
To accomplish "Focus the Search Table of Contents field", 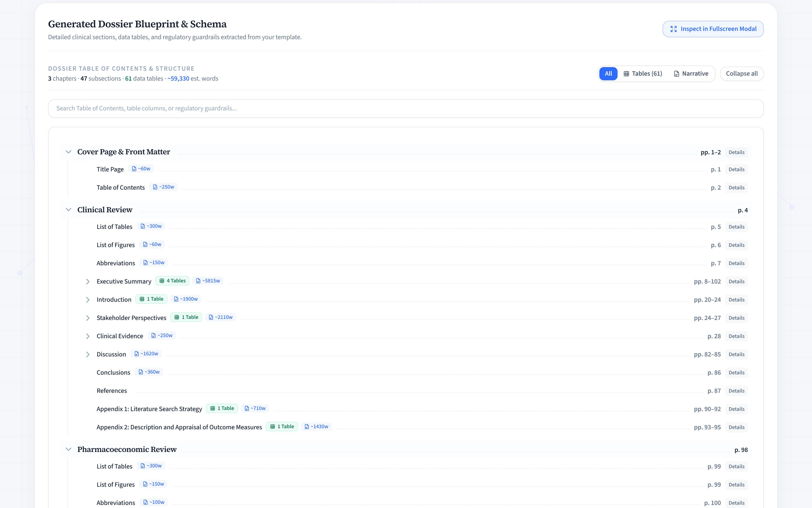I will click(406, 109).
